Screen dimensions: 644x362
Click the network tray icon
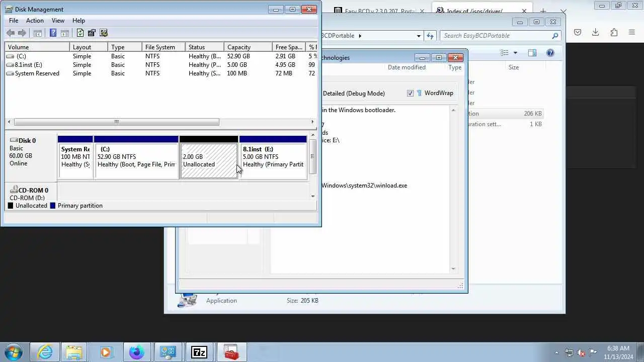pos(569,352)
